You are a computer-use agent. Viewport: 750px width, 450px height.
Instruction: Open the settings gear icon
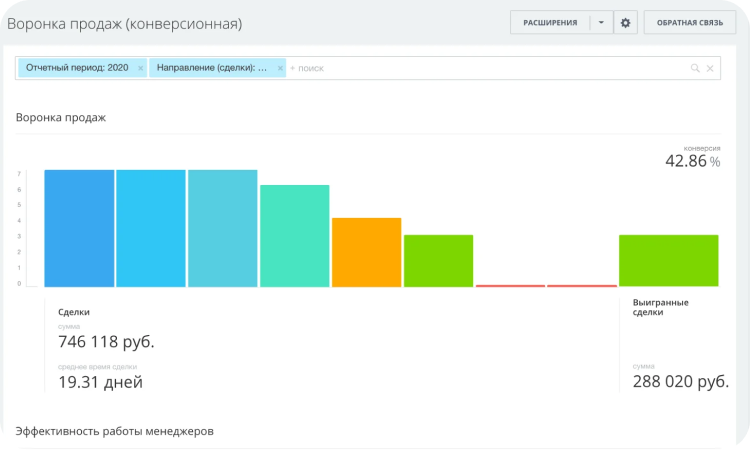tap(625, 22)
